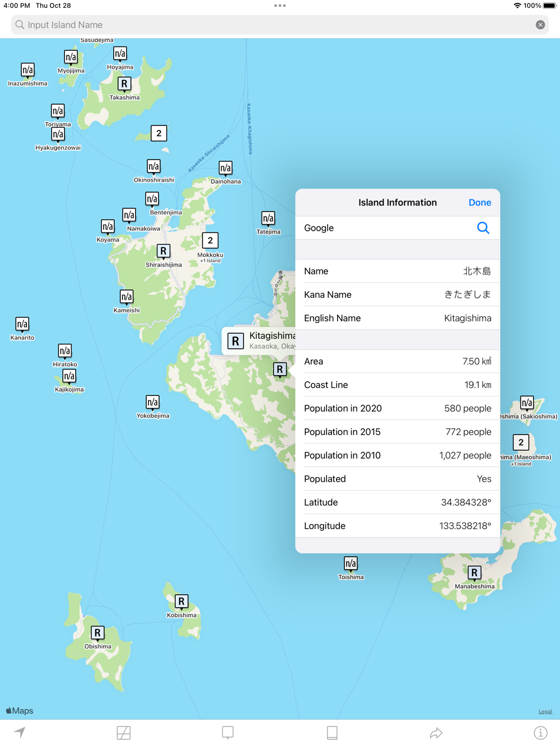Tap the battery indicator in status bar
560x747 pixels.
coord(549,6)
